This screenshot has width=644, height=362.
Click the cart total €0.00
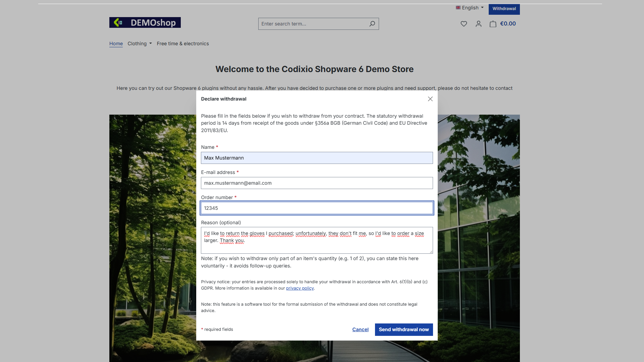pyautogui.click(x=508, y=24)
